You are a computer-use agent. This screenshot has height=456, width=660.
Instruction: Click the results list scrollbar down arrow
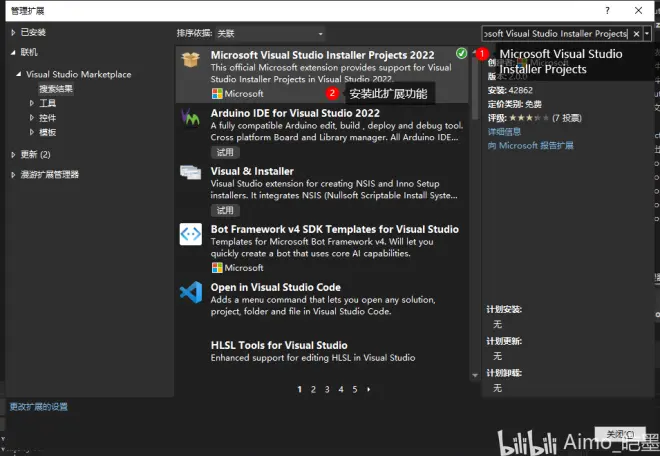point(475,375)
